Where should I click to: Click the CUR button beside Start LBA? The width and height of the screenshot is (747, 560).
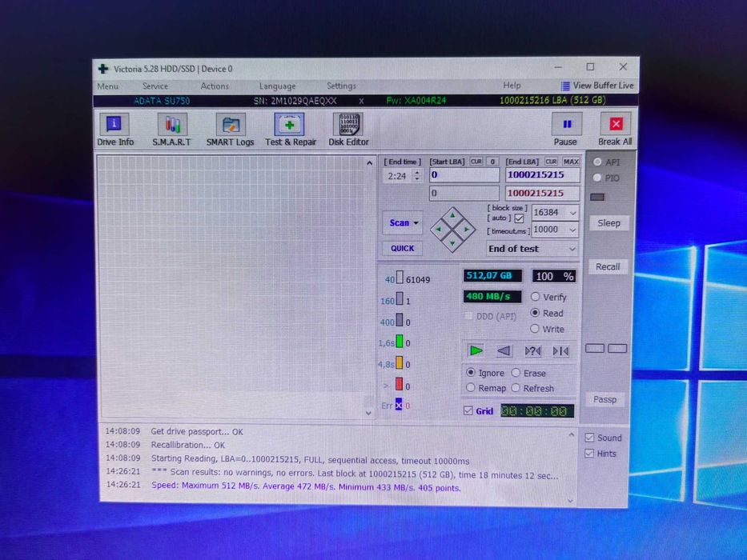(476, 162)
